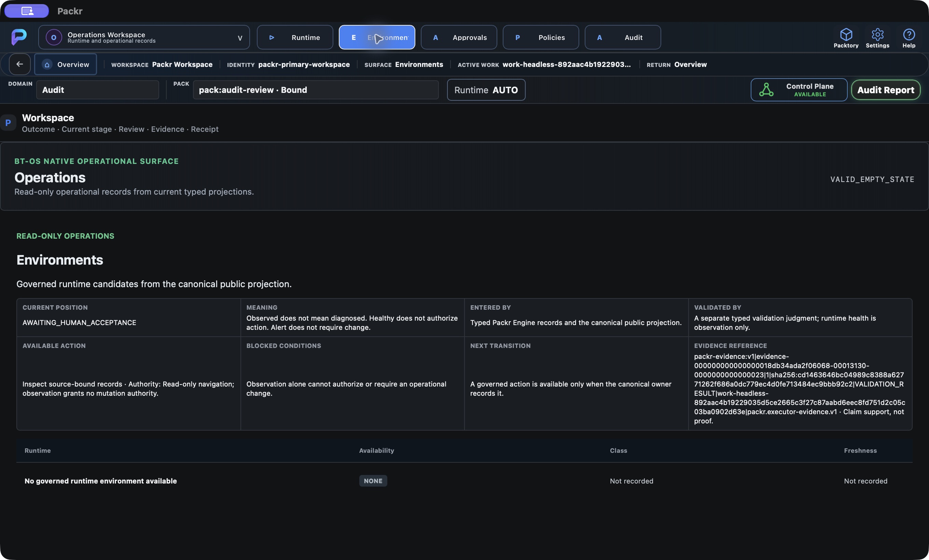929x560 pixels.
Task: Click the Availability column header
Action: [x=376, y=450]
